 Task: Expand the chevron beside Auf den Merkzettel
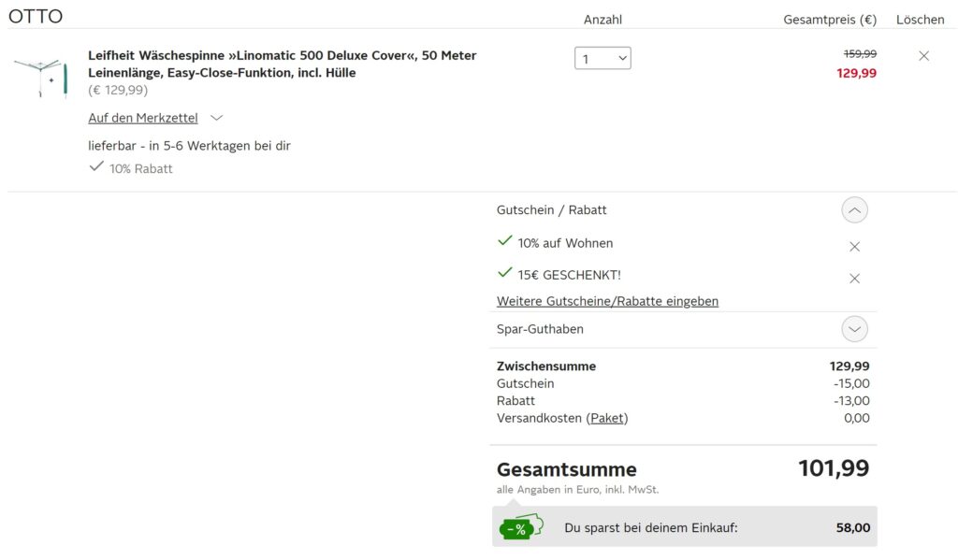[x=216, y=118]
